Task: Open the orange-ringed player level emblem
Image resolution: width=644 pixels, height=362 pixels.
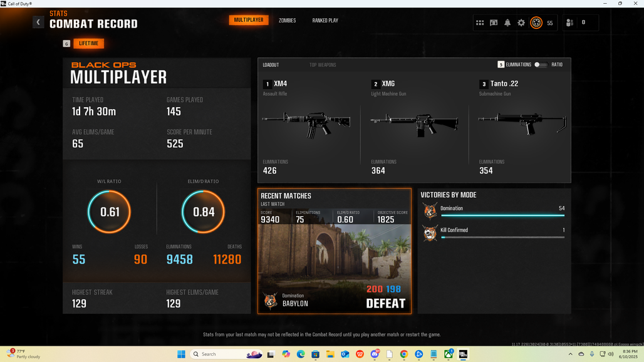Action: pyautogui.click(x=536, y=23)
